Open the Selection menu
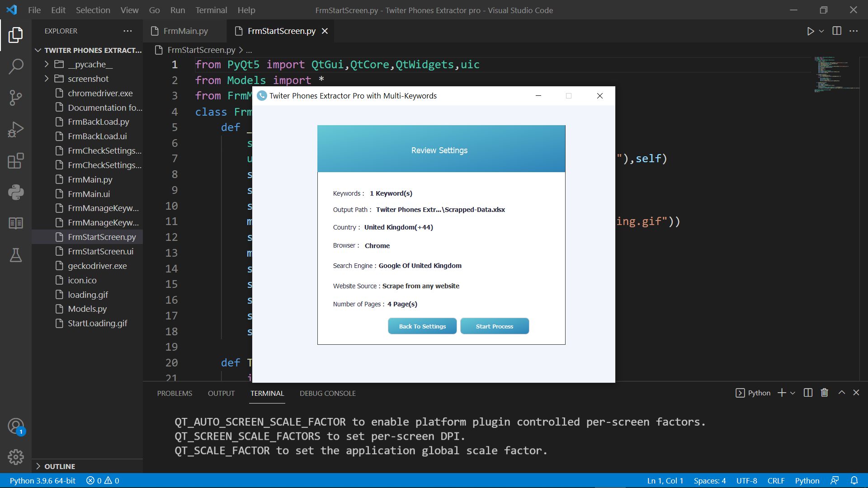 [93, 10]
